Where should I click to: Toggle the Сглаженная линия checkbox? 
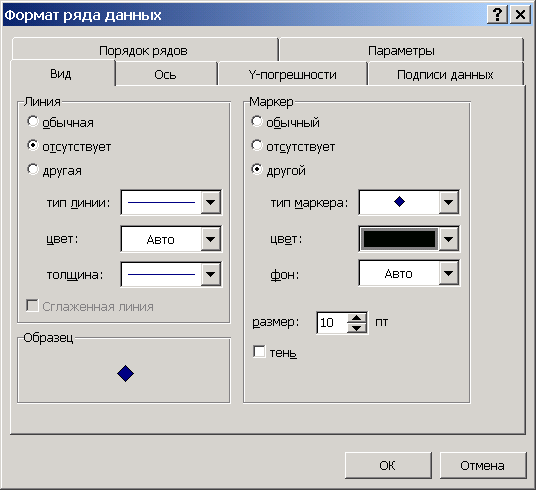32,306
